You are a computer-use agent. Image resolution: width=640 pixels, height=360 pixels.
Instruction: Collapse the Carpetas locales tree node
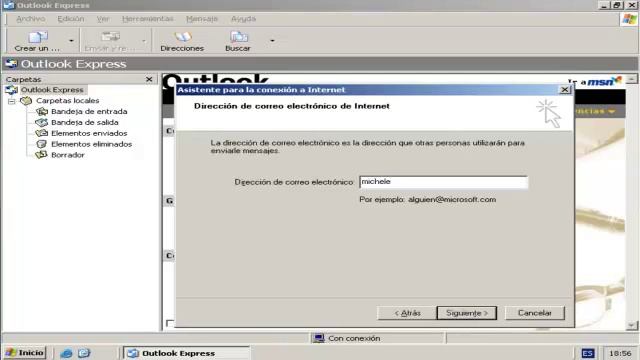11,101
